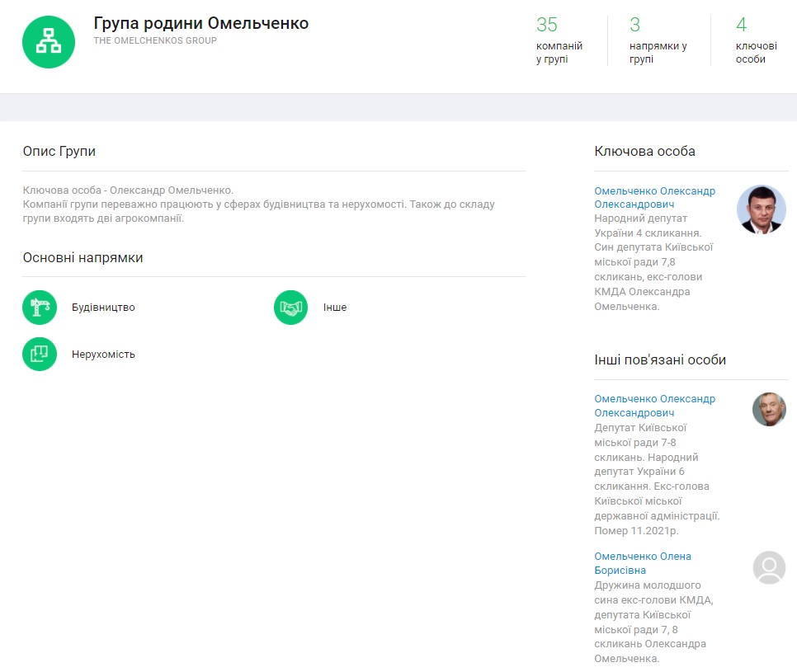
Task: View the 35 компаній у групі stat
Action: 559,41
